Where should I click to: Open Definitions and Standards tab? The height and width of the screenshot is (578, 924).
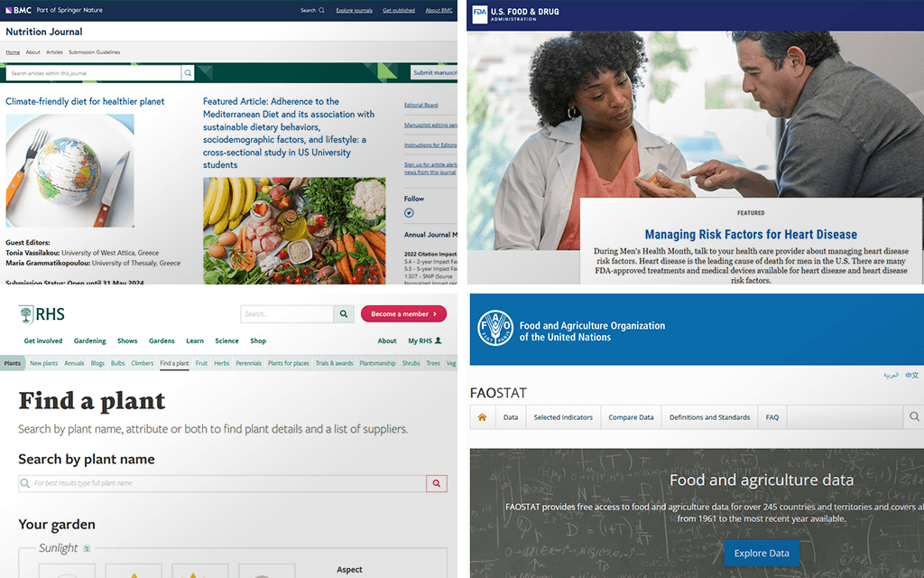point(709,417)
